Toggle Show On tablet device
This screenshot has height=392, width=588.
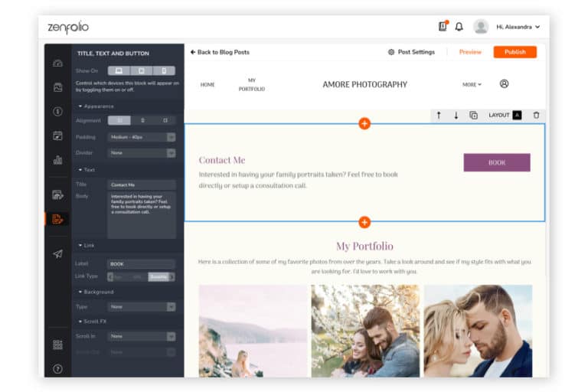(x=142, y=70)
